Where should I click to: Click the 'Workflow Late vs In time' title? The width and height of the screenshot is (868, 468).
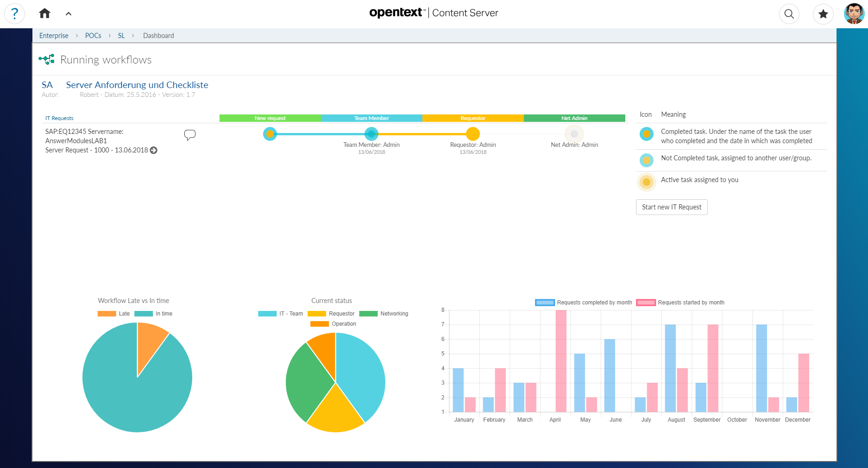coord(133,301)
